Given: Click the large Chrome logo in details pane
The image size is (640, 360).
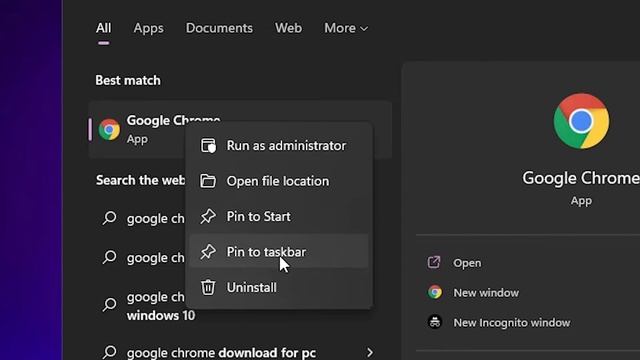Looking at the screenshot, I should 581,121.
